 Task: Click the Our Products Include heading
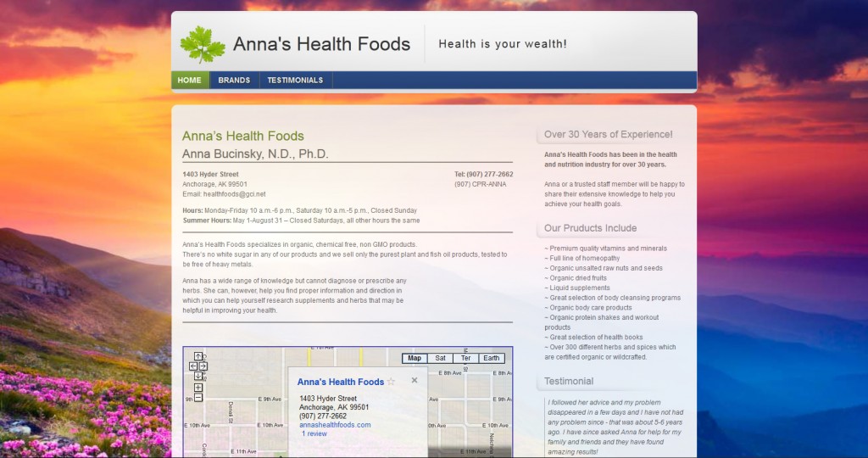pos(590,228)
